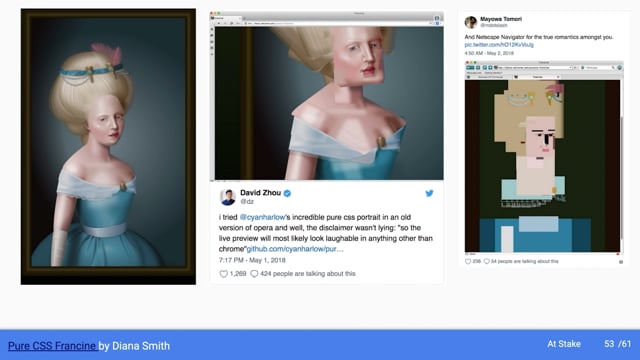Viewport: 640px width, 360px height.
Task: Click the slide number 53 /61
Action: (x=618, y=344)
